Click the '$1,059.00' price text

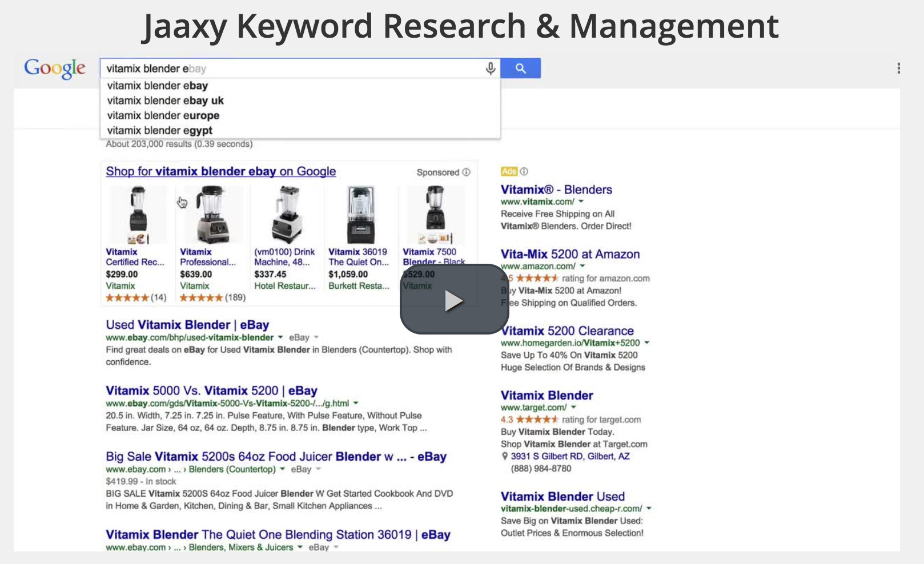348,274
